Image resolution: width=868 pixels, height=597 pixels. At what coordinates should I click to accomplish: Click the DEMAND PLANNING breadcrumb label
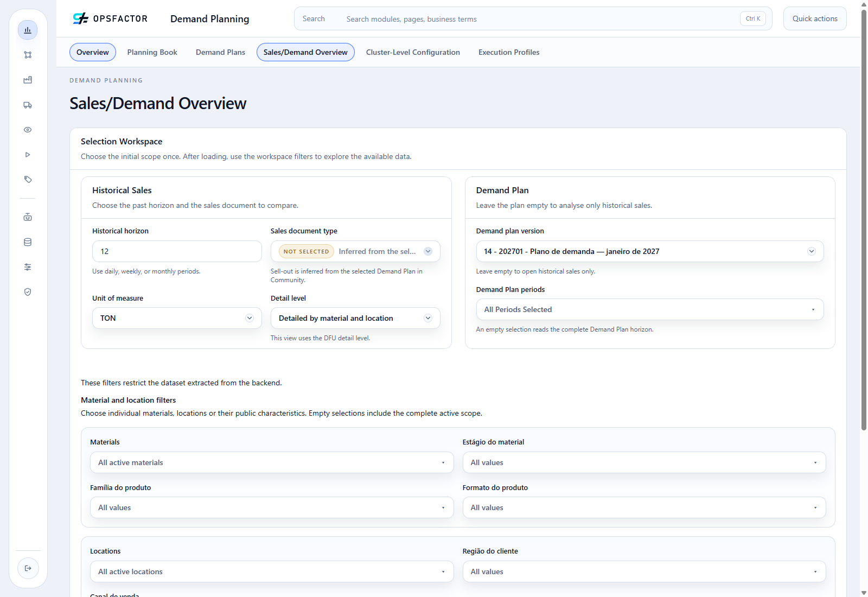point(106,80)
